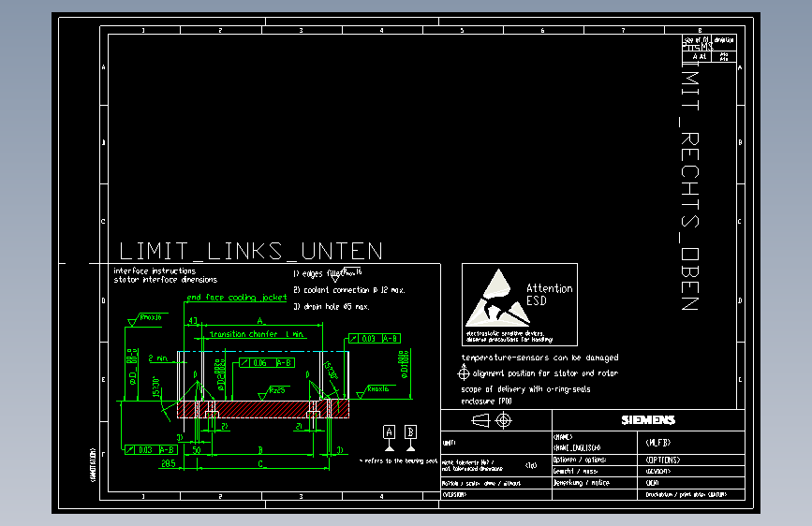Click the projection cone symbol in title block

(x=480, y=420)
